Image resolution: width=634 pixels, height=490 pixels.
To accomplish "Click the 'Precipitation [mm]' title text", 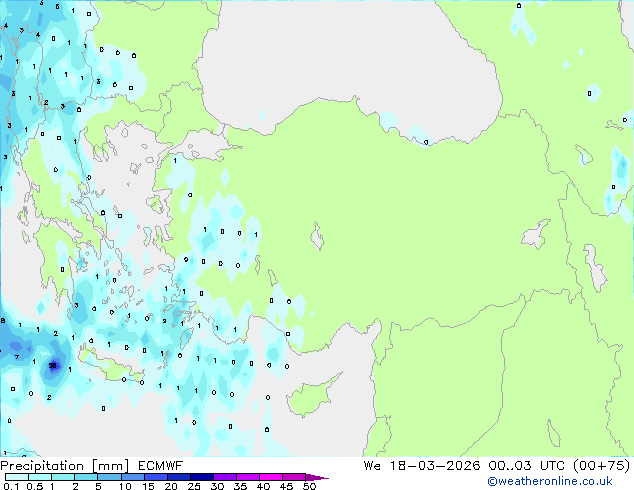I will 65,466.
